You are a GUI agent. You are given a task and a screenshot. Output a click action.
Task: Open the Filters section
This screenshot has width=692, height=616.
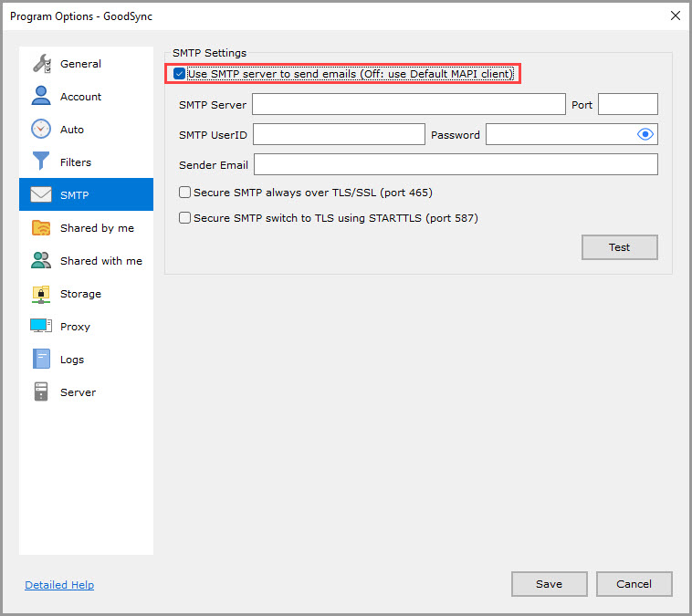(x=86, y=162)
